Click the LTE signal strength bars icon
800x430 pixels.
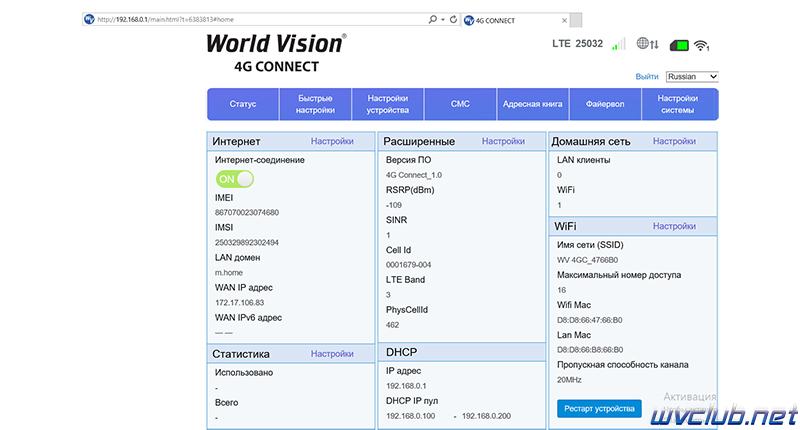pos(619,44)
